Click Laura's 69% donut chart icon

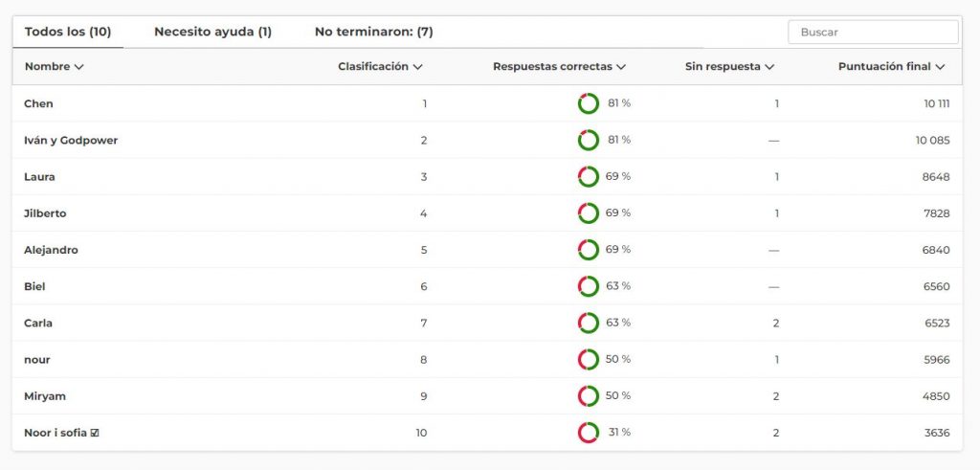tap(589, 177)
